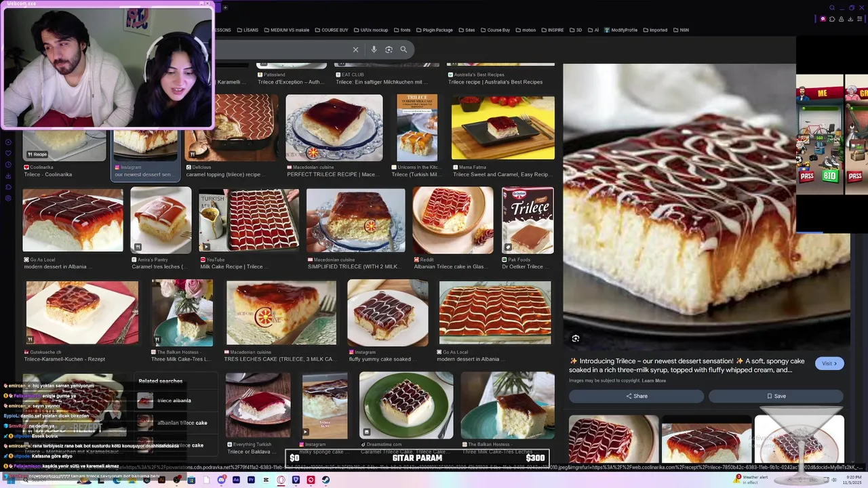Open the Everything Turkish Trilece or Baklava image
Viewport: 868px width, 488px height.
click(x=258, y=405)
